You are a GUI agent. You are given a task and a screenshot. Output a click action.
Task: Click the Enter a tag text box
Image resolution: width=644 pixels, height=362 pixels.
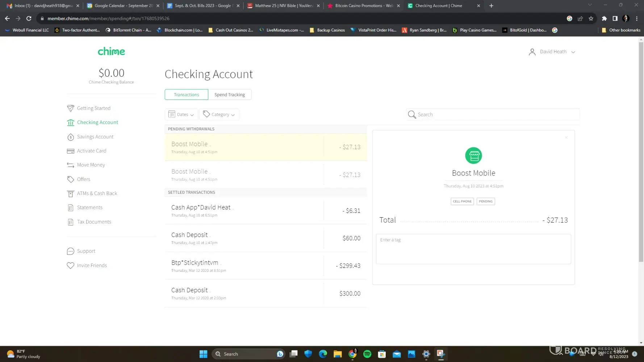coord(473,249)
